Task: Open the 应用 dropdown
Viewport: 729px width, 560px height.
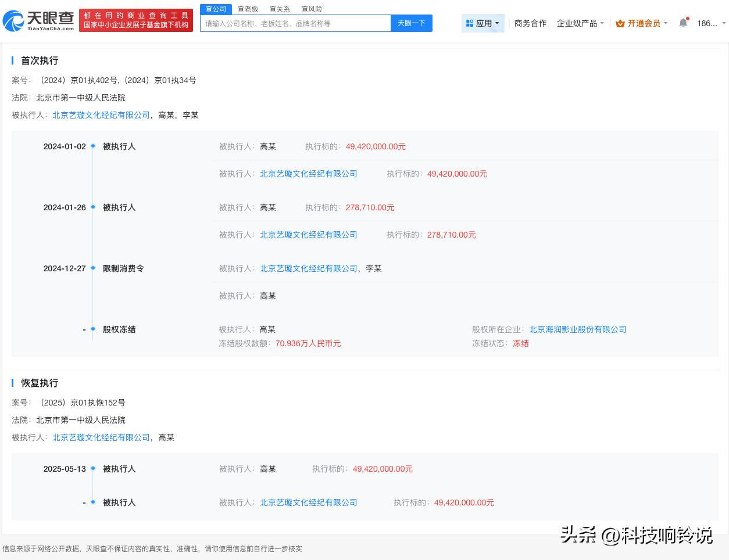Action: (483, 23)
